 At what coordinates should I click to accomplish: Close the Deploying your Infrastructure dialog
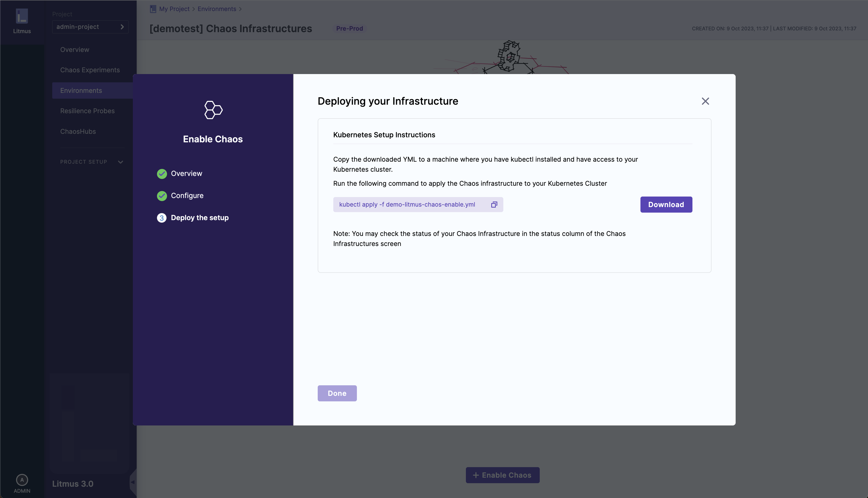pos(705,101)
